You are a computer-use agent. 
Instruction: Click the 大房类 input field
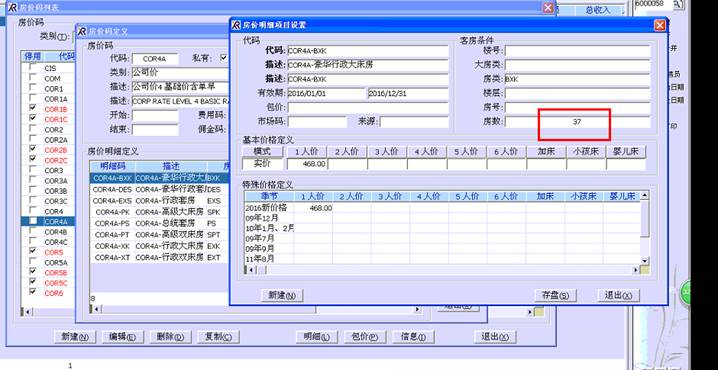click(577, 65)
